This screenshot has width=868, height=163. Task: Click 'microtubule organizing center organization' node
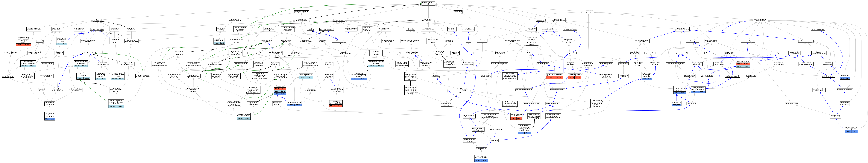click(337, 90)
